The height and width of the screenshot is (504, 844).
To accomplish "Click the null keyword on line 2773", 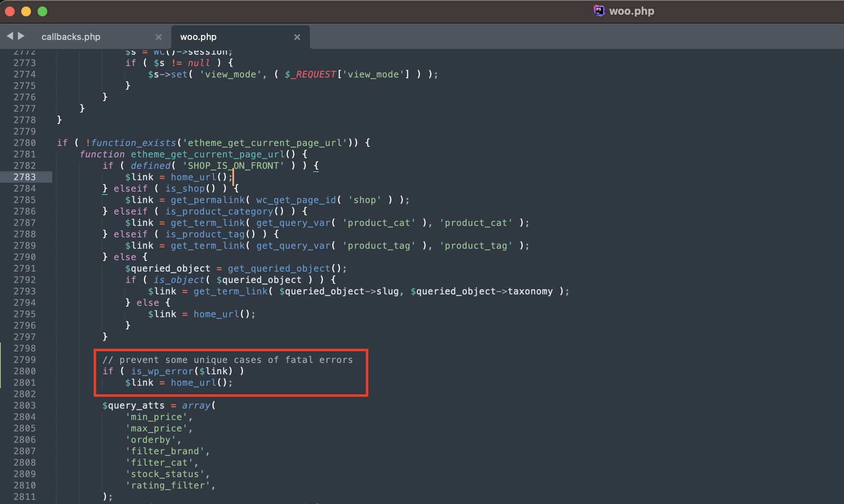I will pos(199,63).
